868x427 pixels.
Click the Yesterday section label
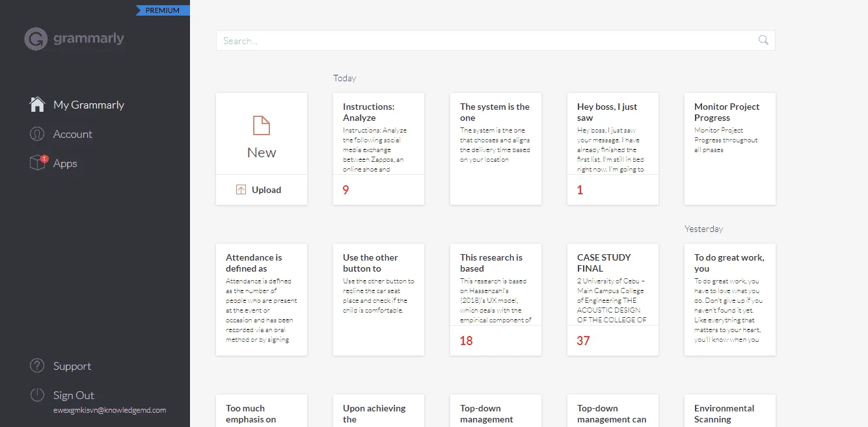704,229
